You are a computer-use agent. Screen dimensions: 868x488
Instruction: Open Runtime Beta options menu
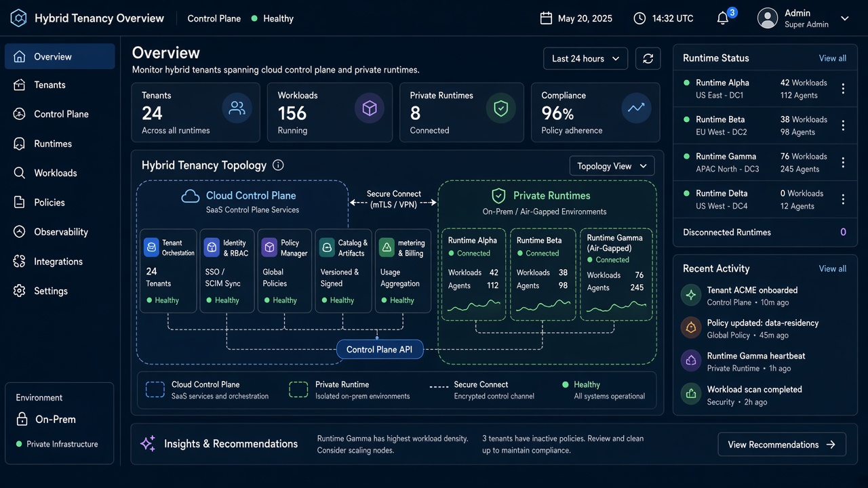coord(843,125)
